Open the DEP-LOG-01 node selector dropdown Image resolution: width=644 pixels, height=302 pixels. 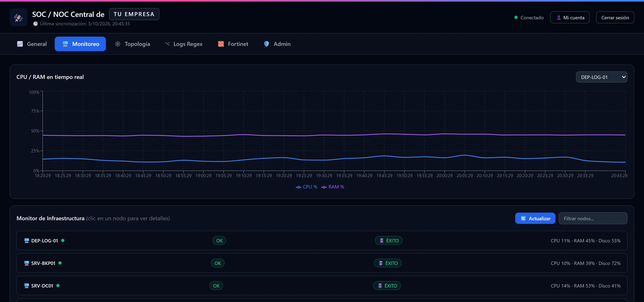601,77
